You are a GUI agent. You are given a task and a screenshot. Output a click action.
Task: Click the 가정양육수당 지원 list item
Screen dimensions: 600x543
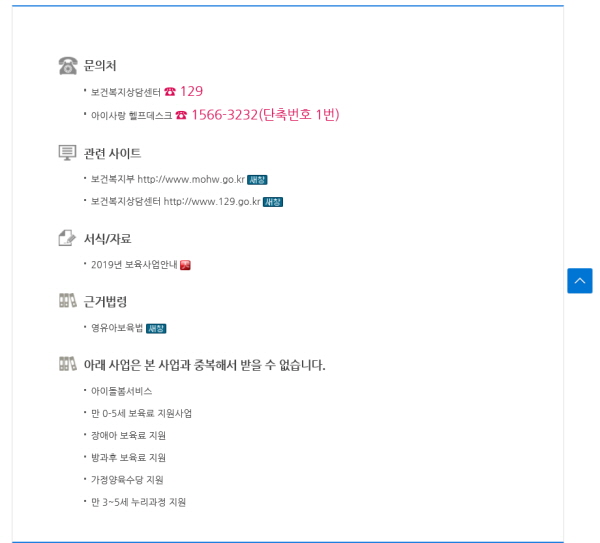127,480
